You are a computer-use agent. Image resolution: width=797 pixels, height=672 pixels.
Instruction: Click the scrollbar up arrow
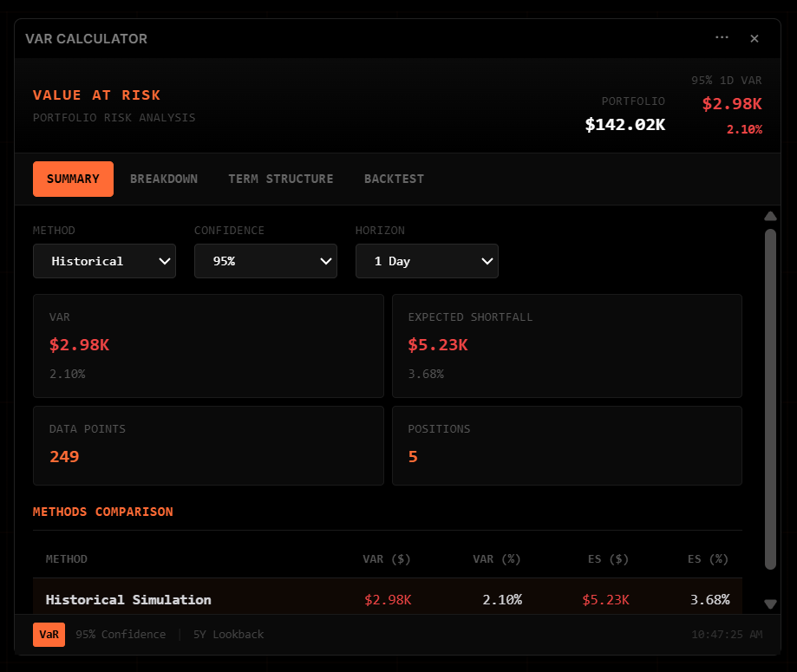tap(770, 216)
